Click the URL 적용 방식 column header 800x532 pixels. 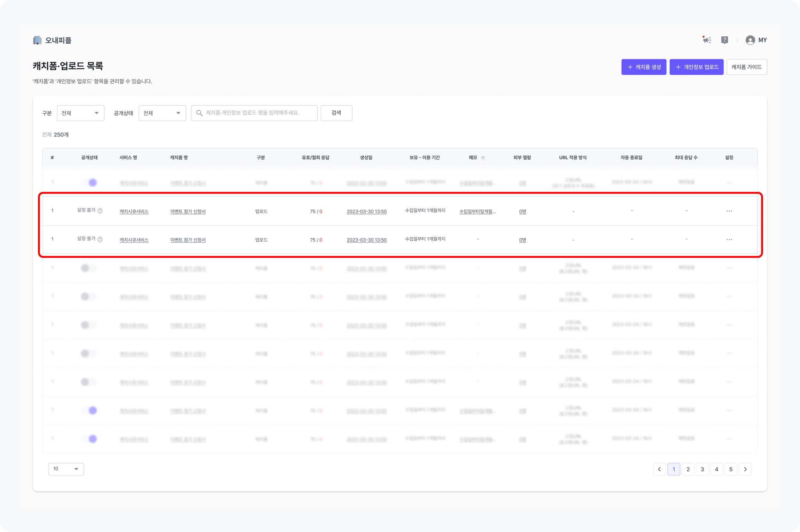click(573, 158)
